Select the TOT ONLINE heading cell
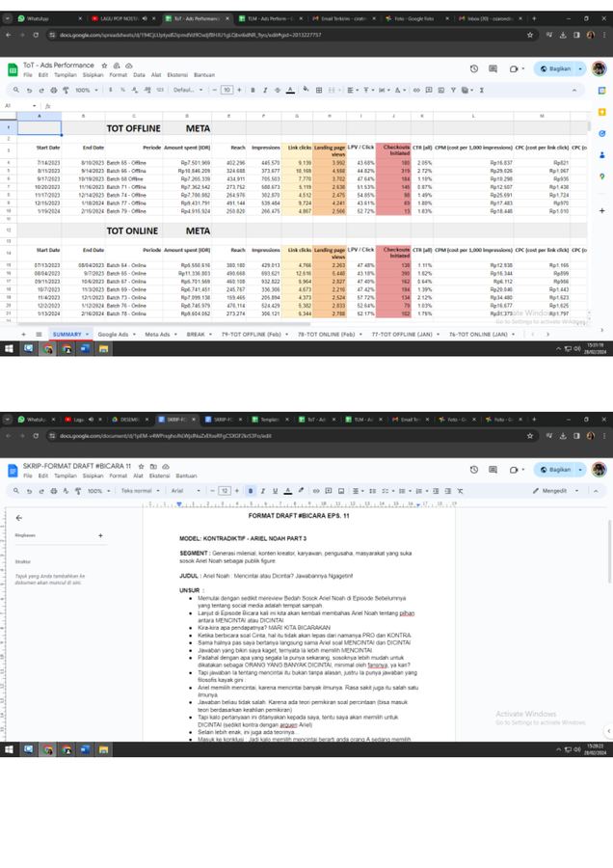 (132, 231)
